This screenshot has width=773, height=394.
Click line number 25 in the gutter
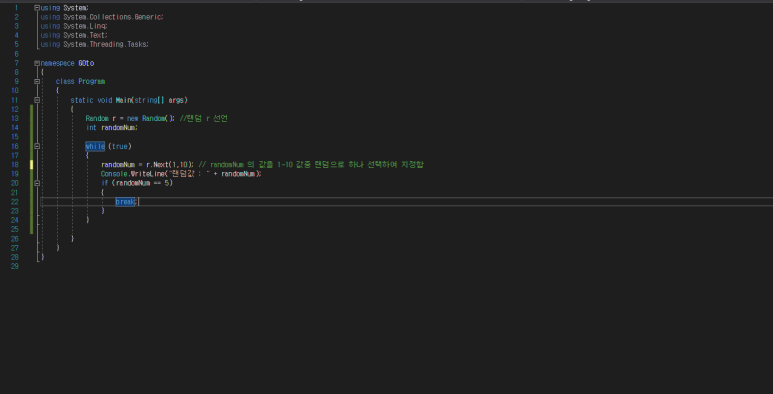coord(15,229)
